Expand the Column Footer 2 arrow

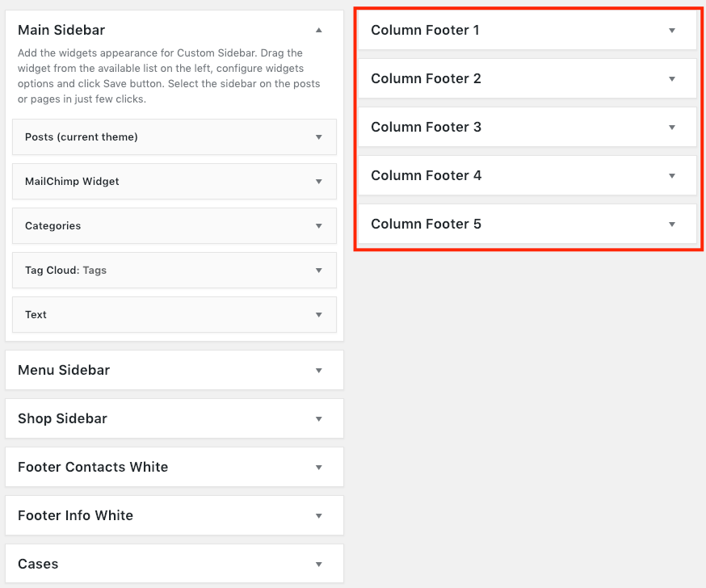click(x=672, y=79)
